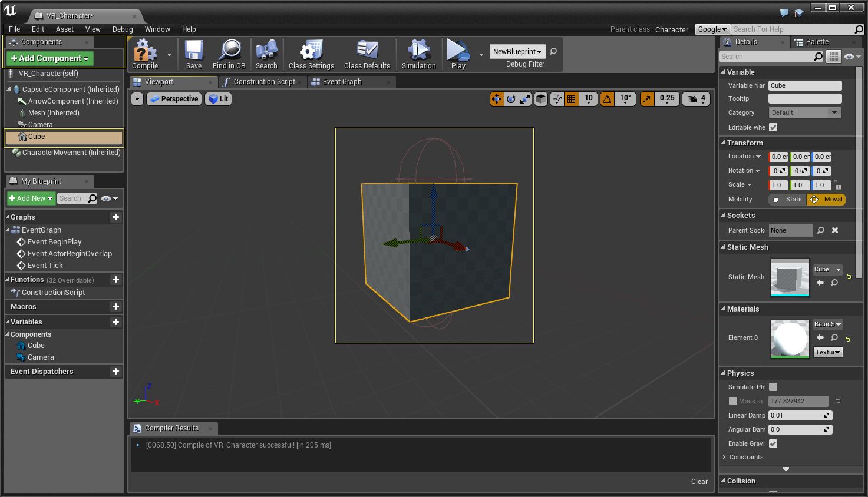Start Simulation from toolbar
The image size is (868, 497).
[418, 54]
